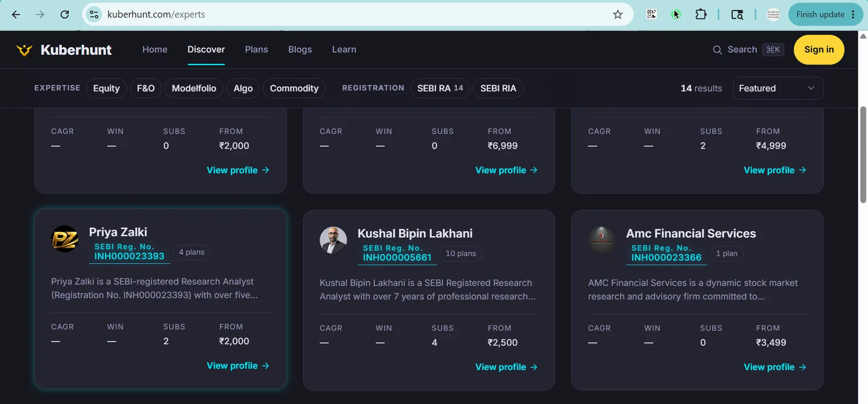Click the scrollbar up arrow
This screenshot has height=404, width=868.
pos(863,36)
